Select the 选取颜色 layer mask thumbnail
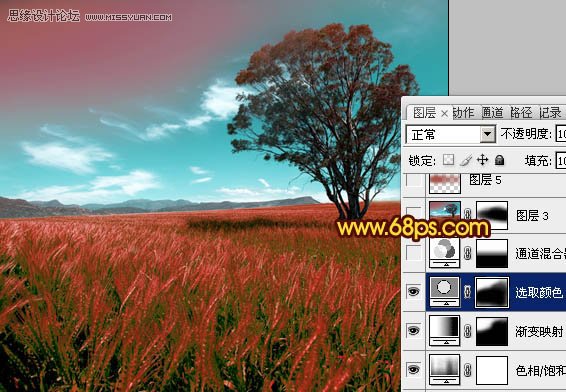The height and width of the screenshot is (392, 566). point(492,292)
